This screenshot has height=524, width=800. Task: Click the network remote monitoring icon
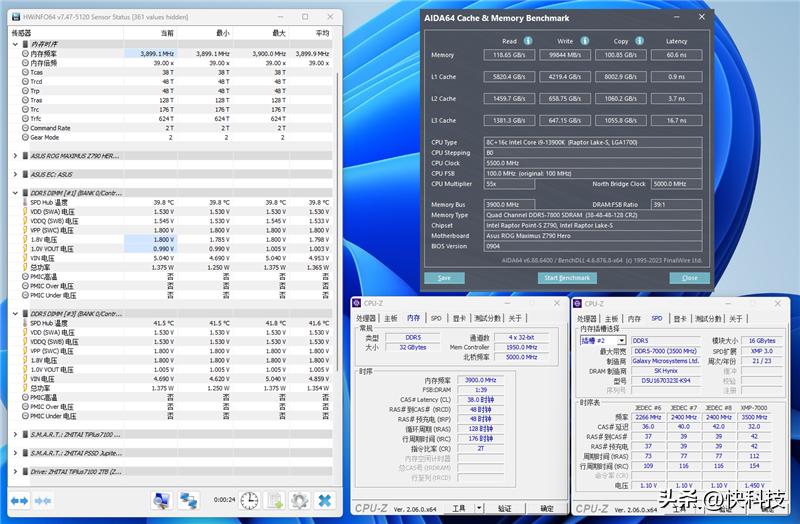[x=190, y=500]
